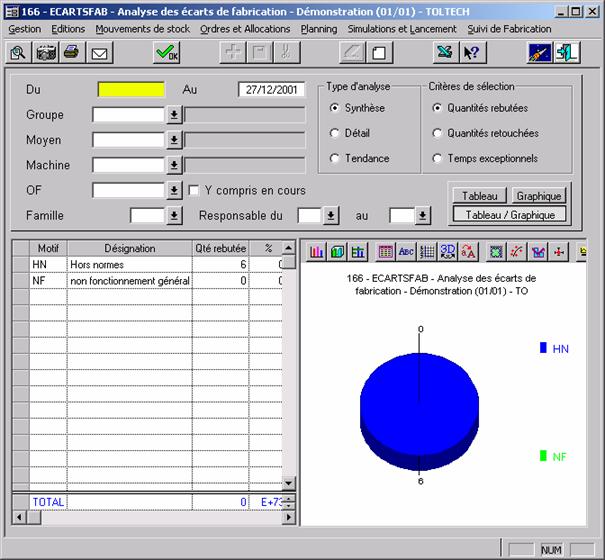Click the rocket launch icon
This screenshot has height=560, width=605.
click(539, 52)
